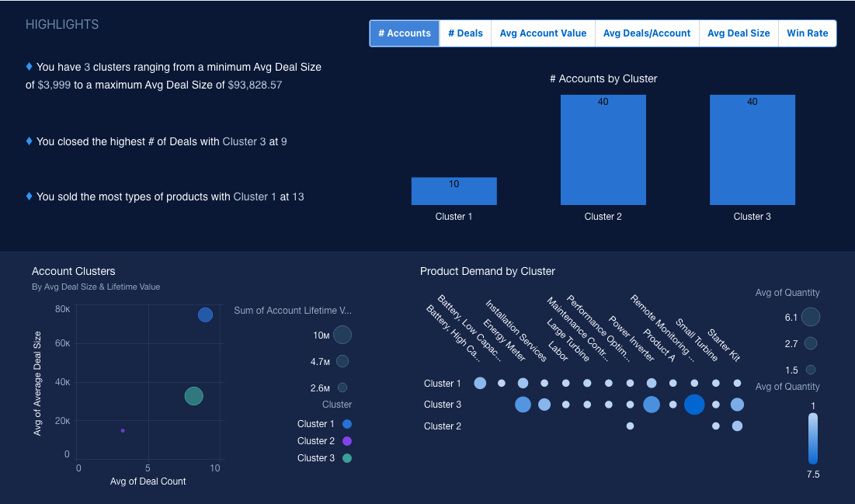Viewport: 855px width, 504px height.
Task: Open the Win Rate tab
Action: coord(807,33)
